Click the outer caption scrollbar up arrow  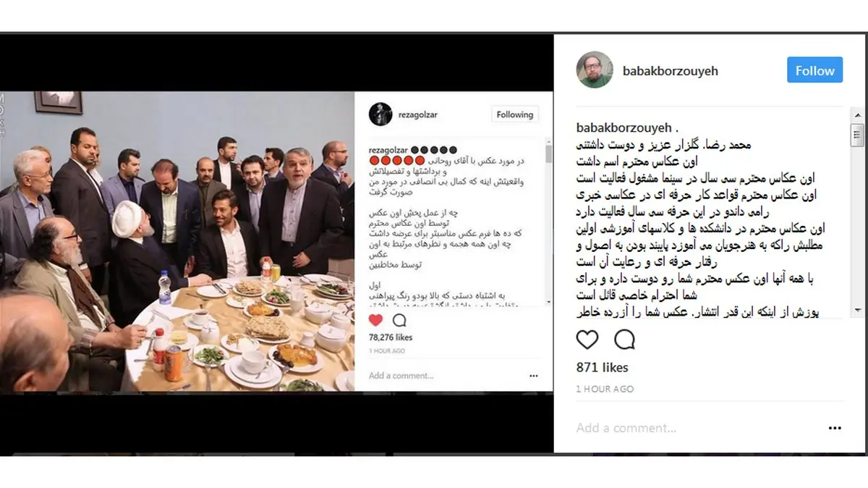(x=857, y=115)
